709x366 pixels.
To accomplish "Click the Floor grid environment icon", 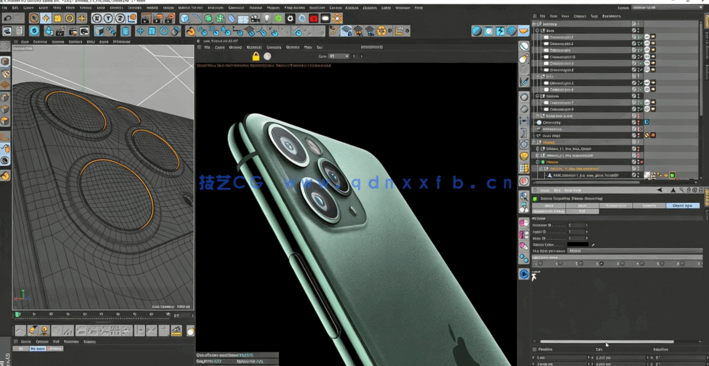I will pos(243,19).
